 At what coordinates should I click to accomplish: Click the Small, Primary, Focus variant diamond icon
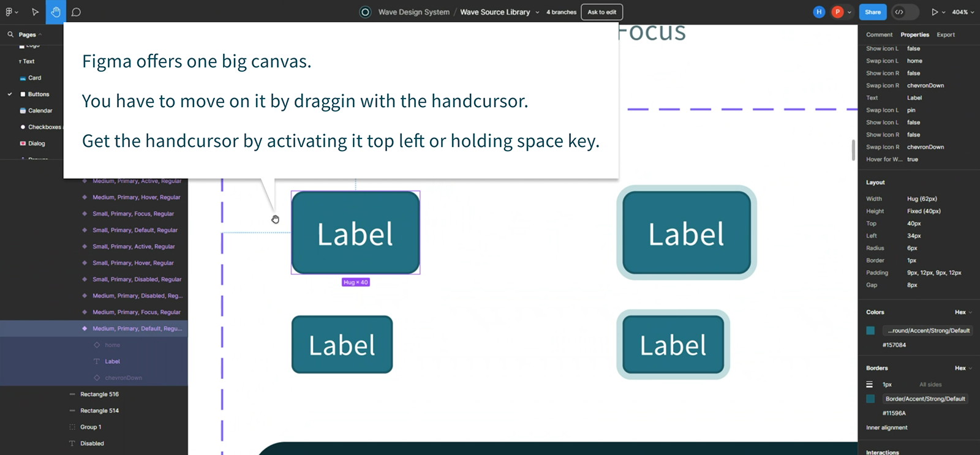(85, 214)
